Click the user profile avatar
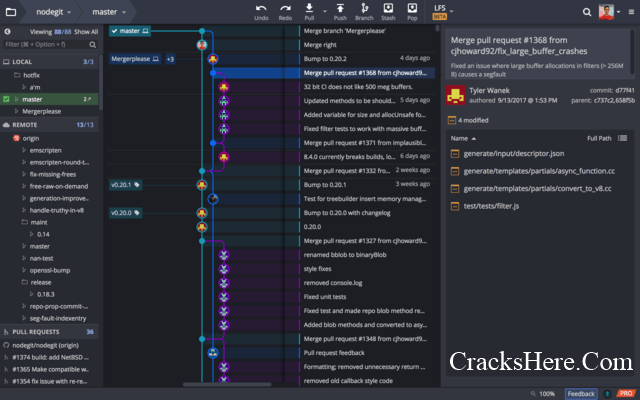 (x=606, y=11)
